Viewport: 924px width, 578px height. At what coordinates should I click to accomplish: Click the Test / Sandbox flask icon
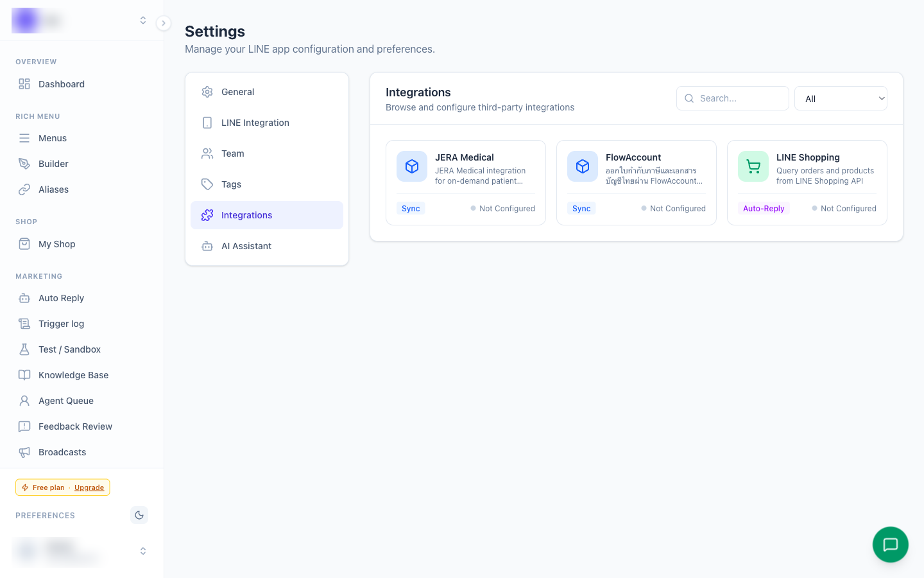(x=24, y=349)
